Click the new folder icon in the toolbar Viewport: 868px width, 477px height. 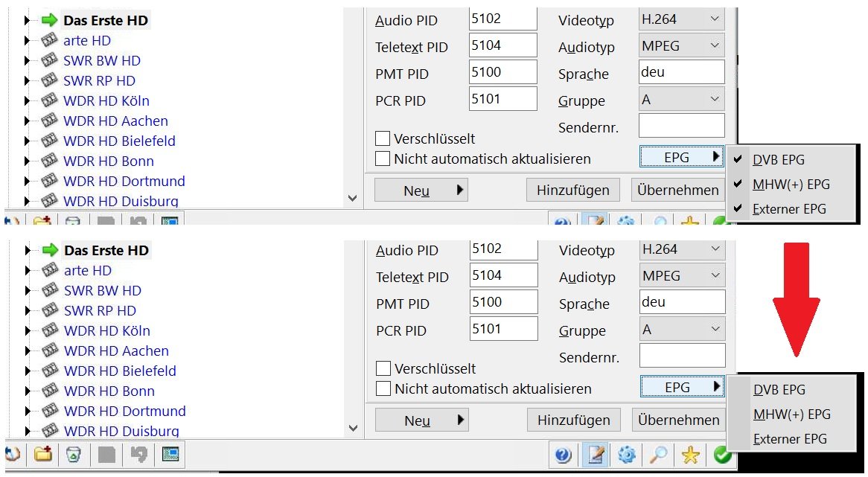point(44,454)
